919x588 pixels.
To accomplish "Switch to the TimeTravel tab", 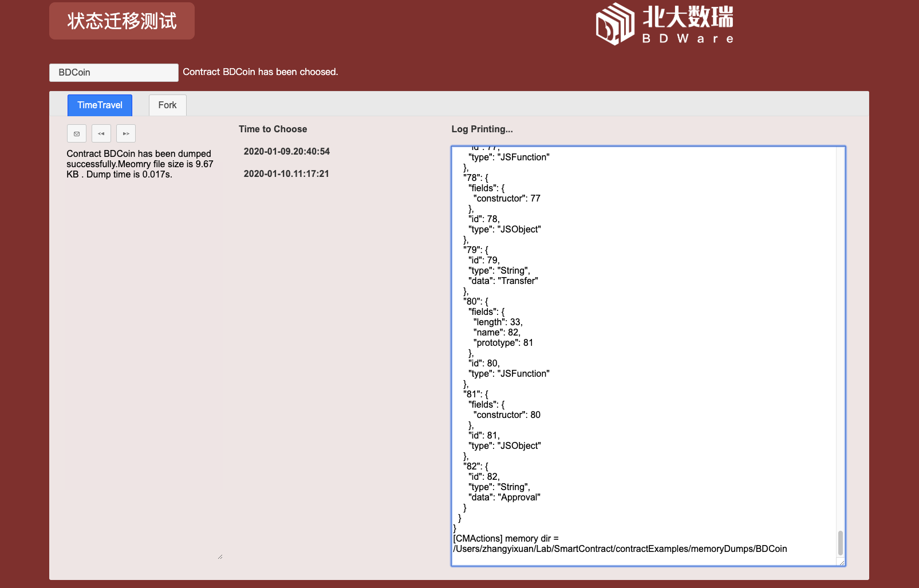I will coord(100,105).
